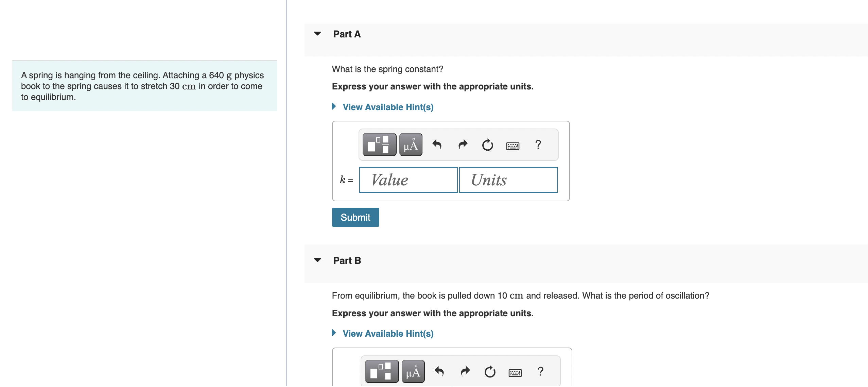Image resolution: width=868 pixels, height=387 pixels.
Task: Open Greek symbols µÅ in Part A
Action: (411, 145)
